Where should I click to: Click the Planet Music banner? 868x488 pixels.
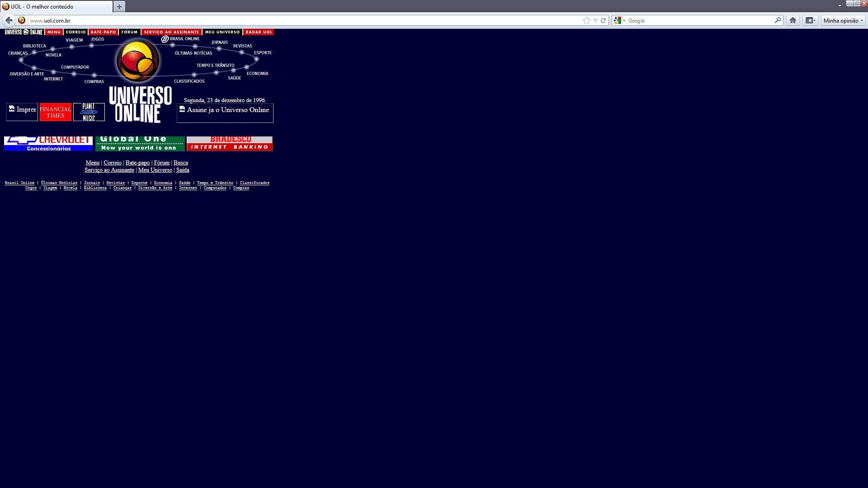coord(89,112)
